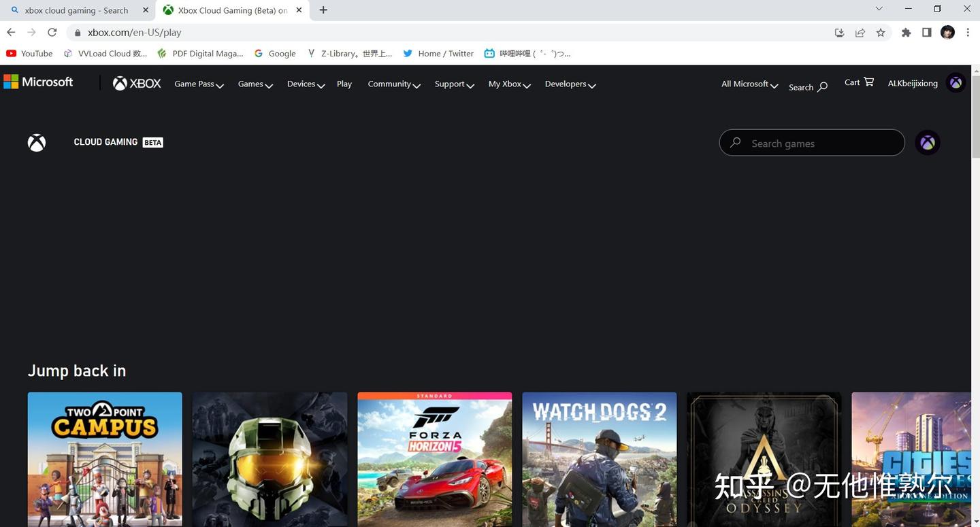Open Cities: Skylines game tile
This screenshot has width=980, height=527.
(911, 460)
